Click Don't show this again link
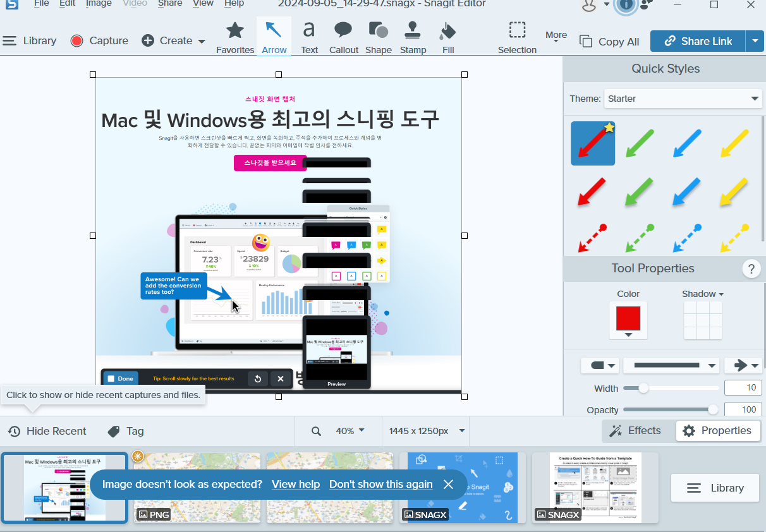 [x=381, y=484]
